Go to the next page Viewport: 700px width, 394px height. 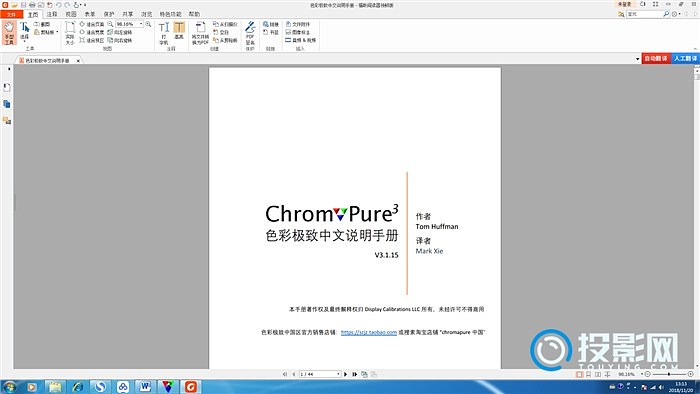click(345, 374)
